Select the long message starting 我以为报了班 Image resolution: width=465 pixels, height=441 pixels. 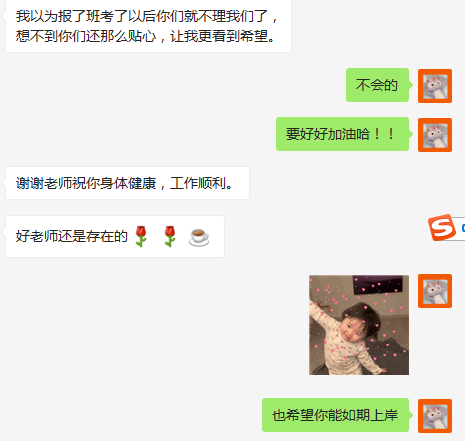click(148, 26)
